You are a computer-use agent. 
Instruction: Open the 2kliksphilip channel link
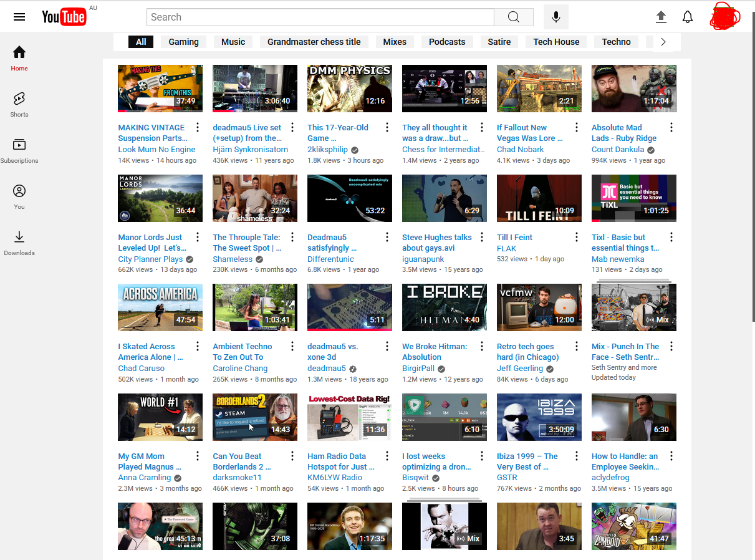click(327, 149)
